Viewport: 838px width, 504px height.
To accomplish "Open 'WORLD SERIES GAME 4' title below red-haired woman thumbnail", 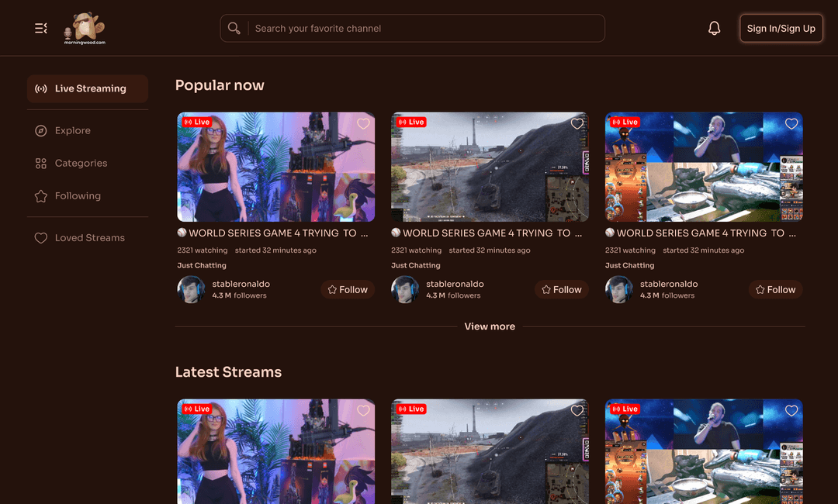I will (x=273, y=233).
